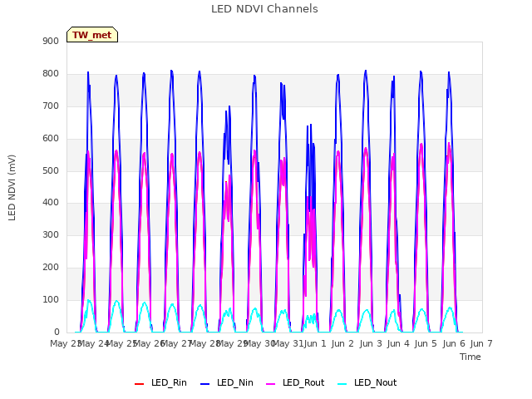The height and width of the screenshot is (399, 532).
Task: Click the magenta LED_Rout legend color marker
Action: 271,384
